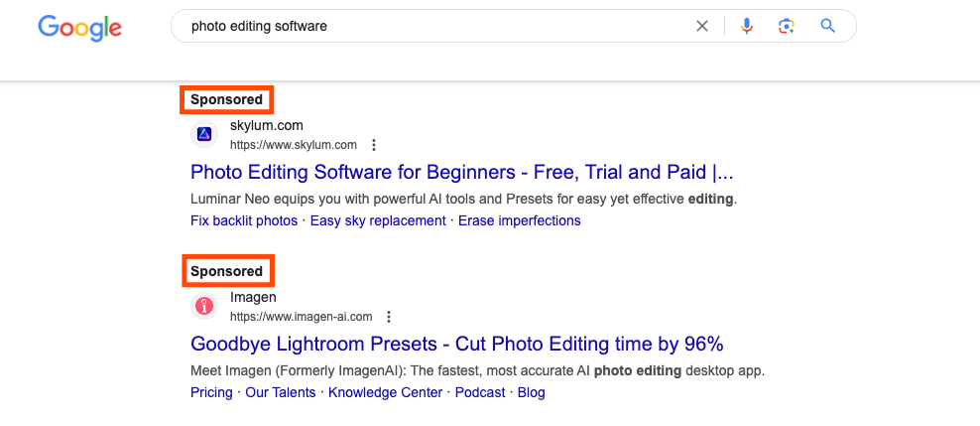This screenshot has width=980, height=426.
Task: Click the Meet Imagen description text
Action: click(477, 371)
